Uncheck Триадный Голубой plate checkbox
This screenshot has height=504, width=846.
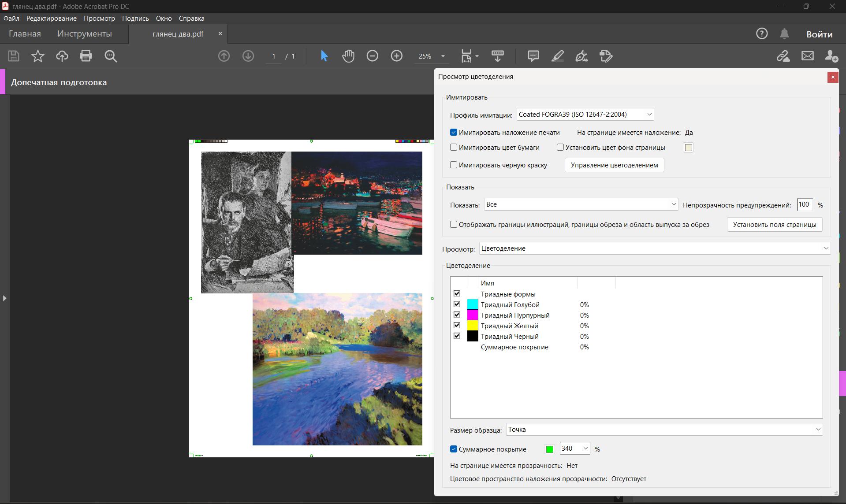[x=457, y=304]
